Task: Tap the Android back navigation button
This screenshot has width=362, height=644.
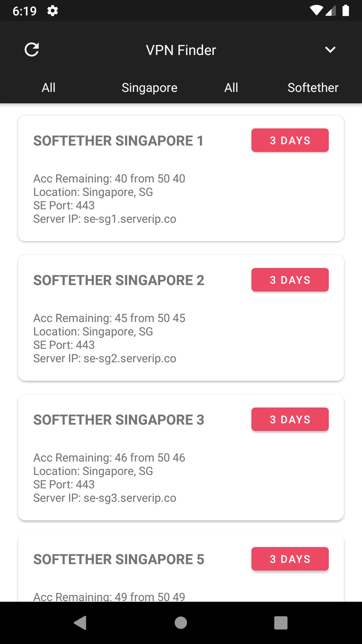Action: click(x=80, y=623)
